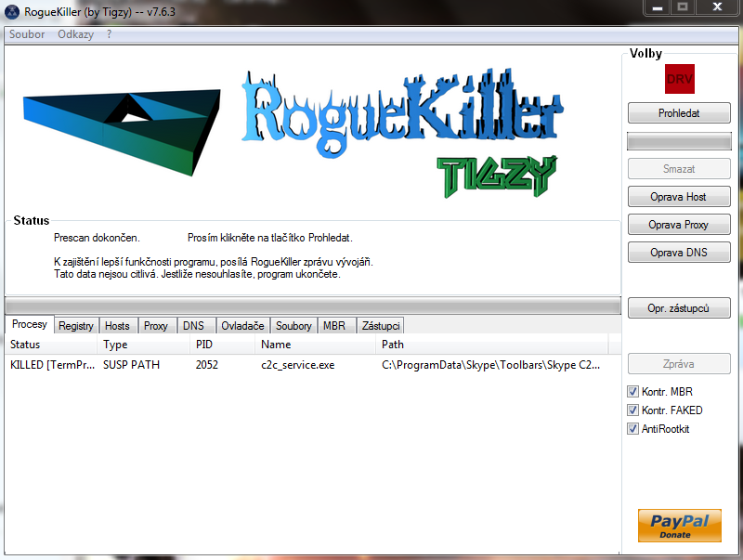
Task: Sort by the PID column header
Action: pyautogui.click(x=222, y=345)
